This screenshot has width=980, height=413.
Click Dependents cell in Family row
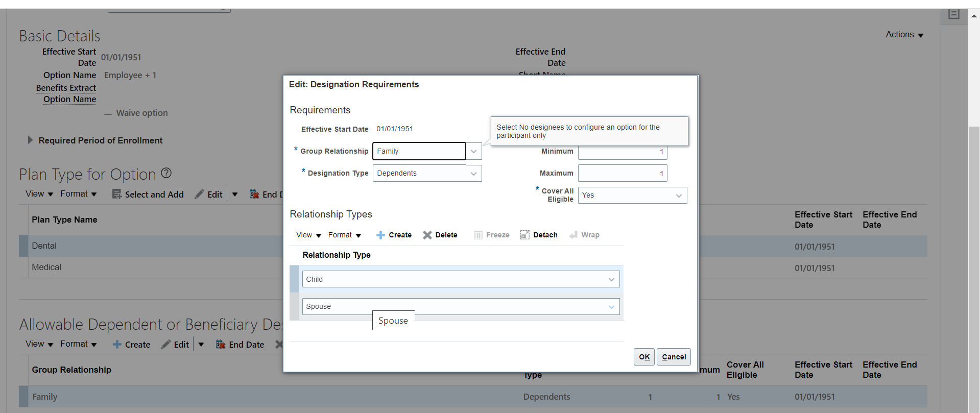click(546, 397)
